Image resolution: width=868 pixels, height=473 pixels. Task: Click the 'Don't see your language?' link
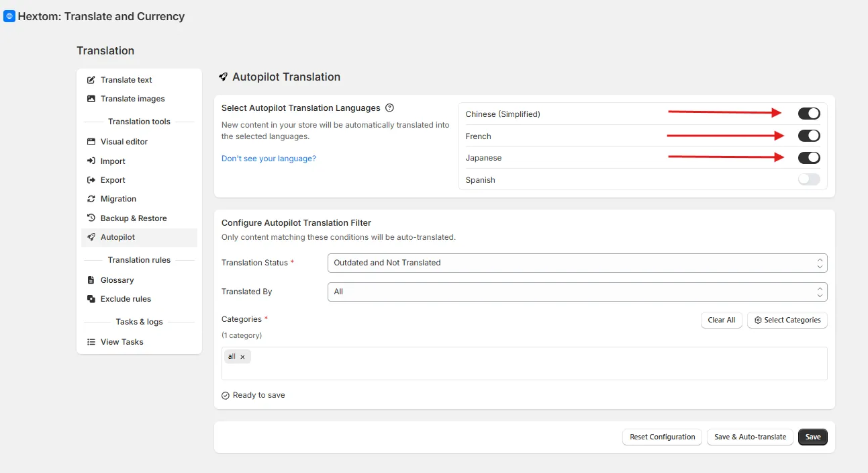(x=269, y=159)
